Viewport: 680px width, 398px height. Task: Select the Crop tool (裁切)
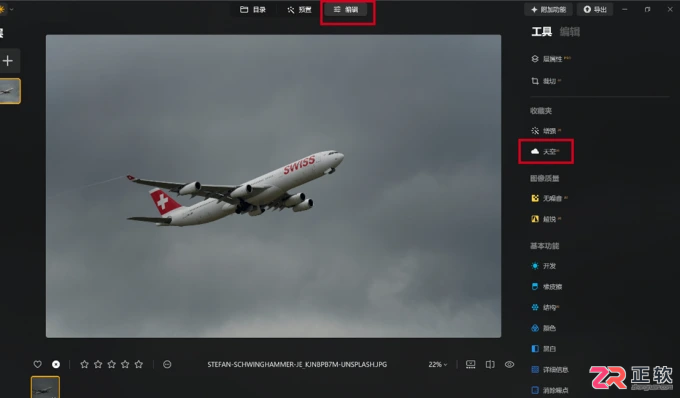coord(546,81)
